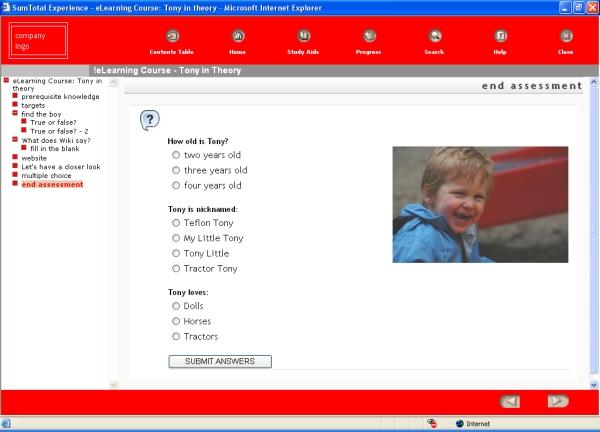Minimize the Internet Explorer window
The height and width of the screenshot is (432, 600).
click(x=565, y=8)
